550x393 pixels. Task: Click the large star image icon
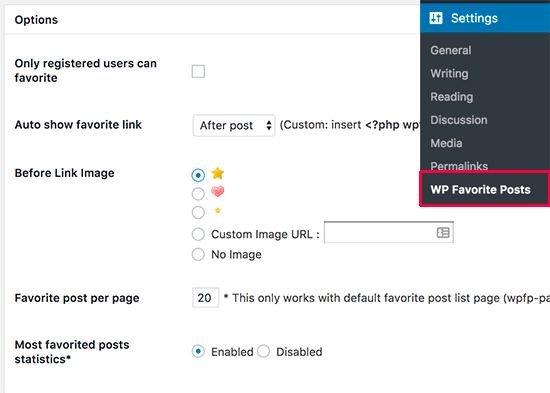[217, 173]
